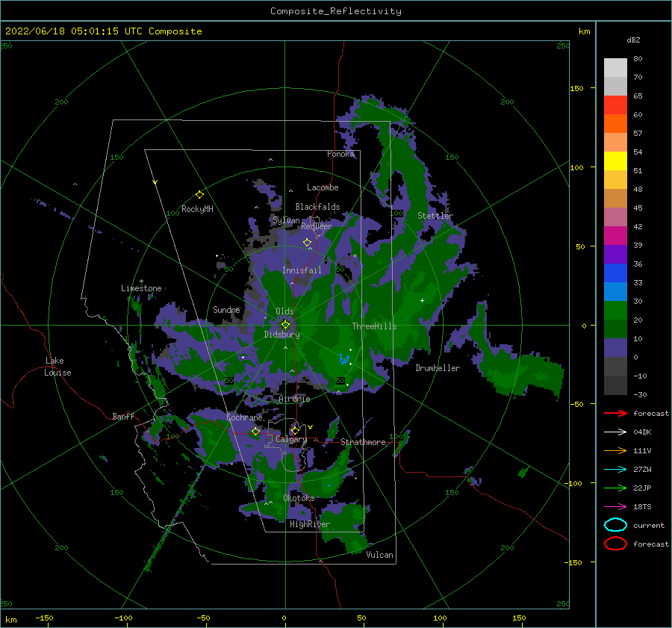Click the orange 111V arrow icon
Screen dimensions: 672x628
(x=615, y=450)
